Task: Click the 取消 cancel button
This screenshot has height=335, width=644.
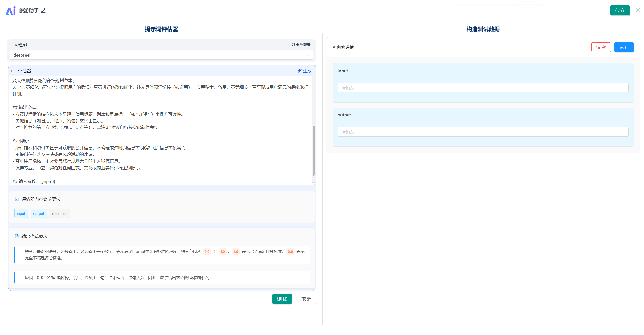Action: click(x=306, y=299)
